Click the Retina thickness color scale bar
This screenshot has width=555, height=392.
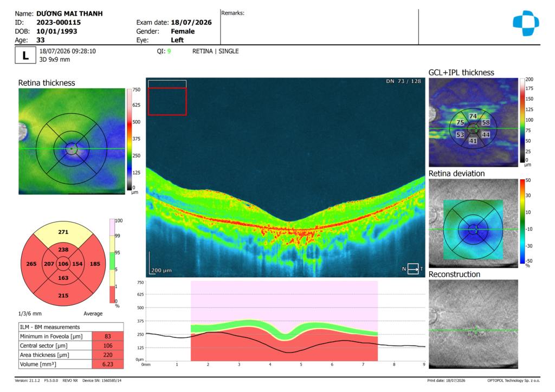130,140
